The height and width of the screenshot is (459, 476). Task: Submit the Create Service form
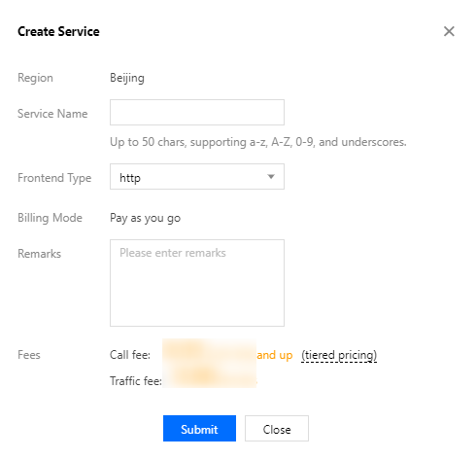(x=199, y=429)
